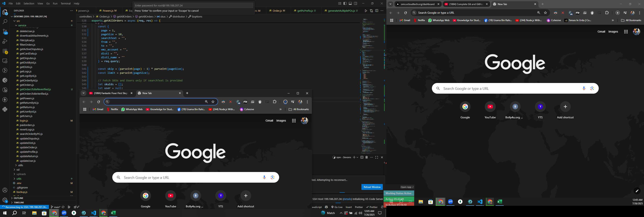
Task: Open the Explorer view in VS Code activity bar
Action: (5, 12)
